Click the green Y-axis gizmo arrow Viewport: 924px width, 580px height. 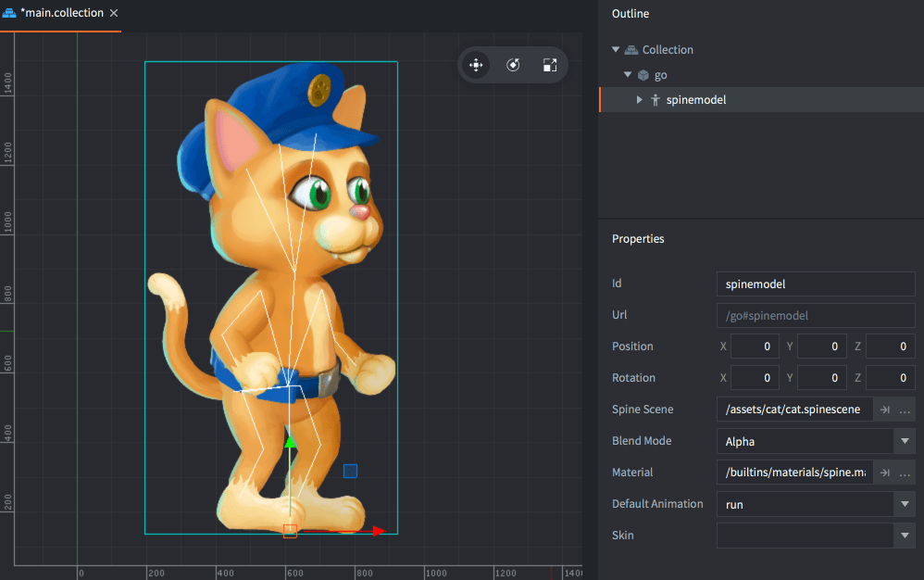point(290,444)
